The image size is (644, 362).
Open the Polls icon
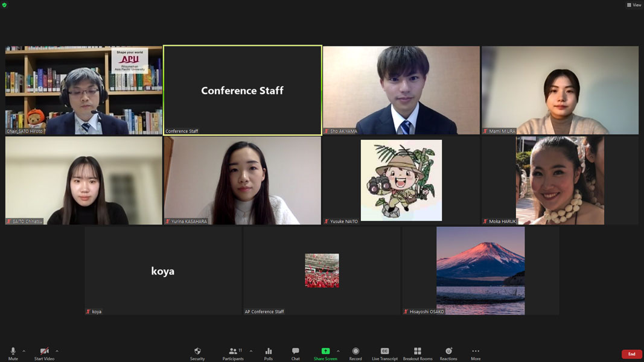[x=269, y=352]
